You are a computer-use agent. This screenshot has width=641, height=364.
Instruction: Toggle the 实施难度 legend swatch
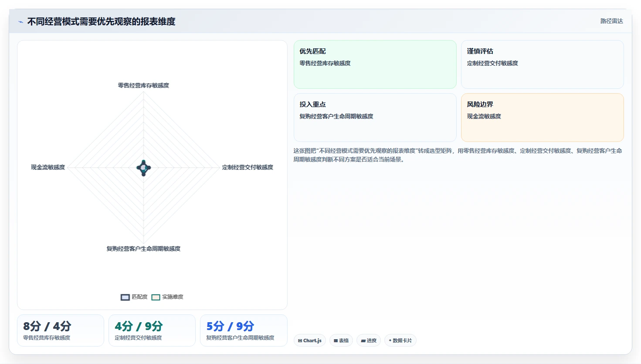click(156, 297)
